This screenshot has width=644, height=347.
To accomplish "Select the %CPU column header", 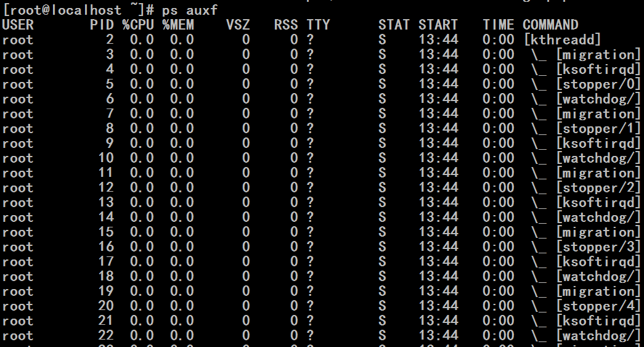I will click(x=138, y=25).
